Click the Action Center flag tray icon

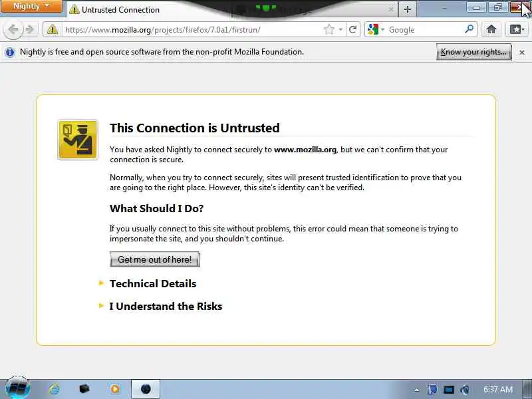433,390
